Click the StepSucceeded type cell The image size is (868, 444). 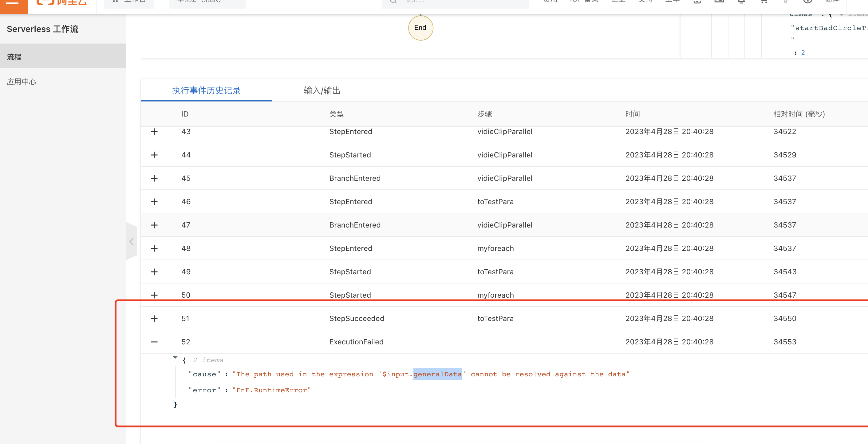(x=357, y=319)
